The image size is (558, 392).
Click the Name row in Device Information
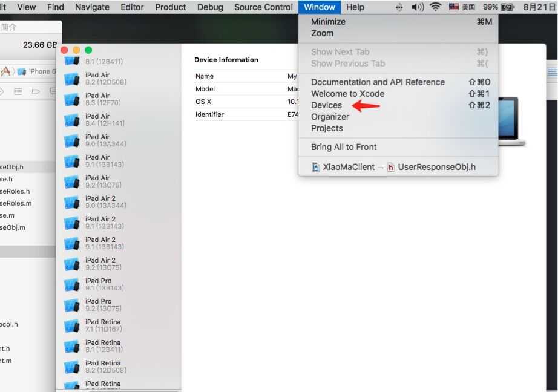coord(246,76)
